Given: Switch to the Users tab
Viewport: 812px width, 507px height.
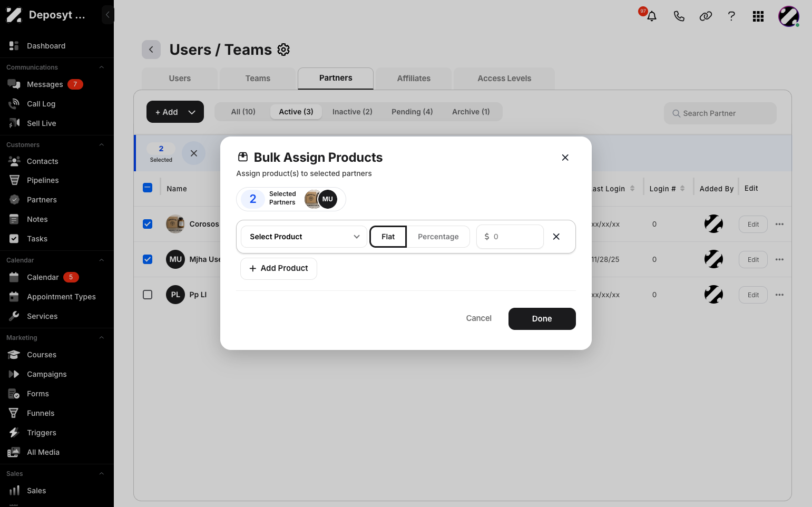Looking at the screenshot, I should [180, 79].
